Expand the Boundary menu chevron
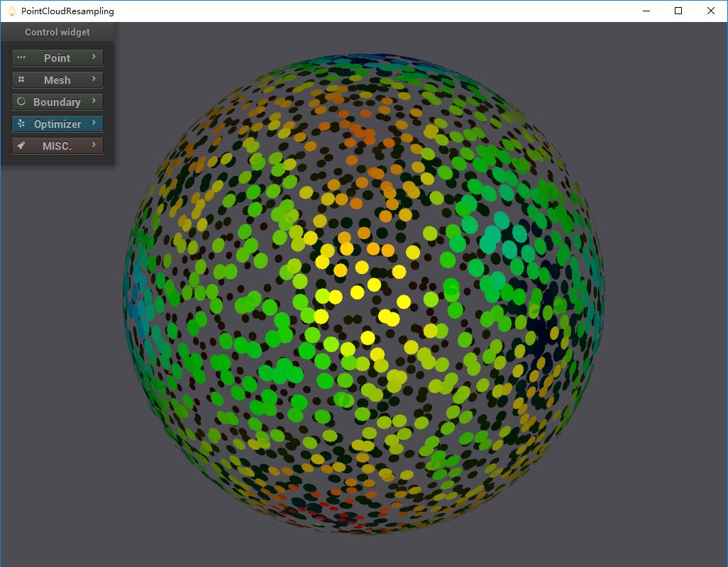 coord(94,101)
